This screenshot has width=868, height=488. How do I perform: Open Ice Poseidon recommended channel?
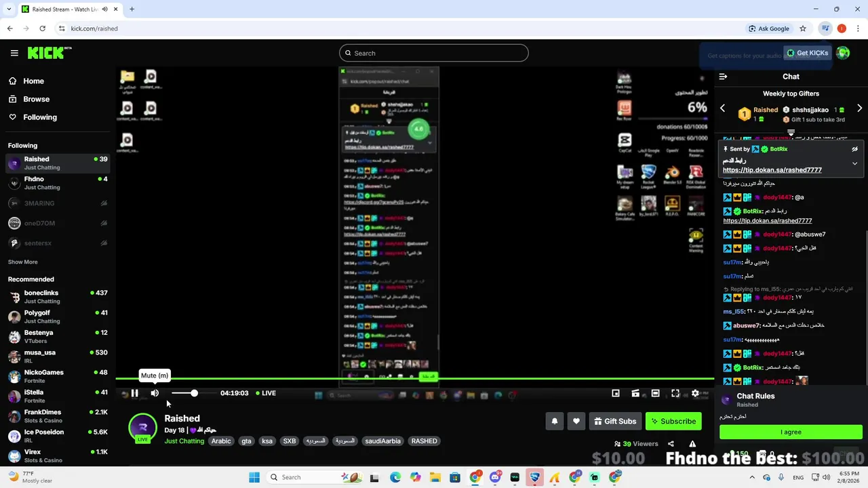[x=58, y=436]
